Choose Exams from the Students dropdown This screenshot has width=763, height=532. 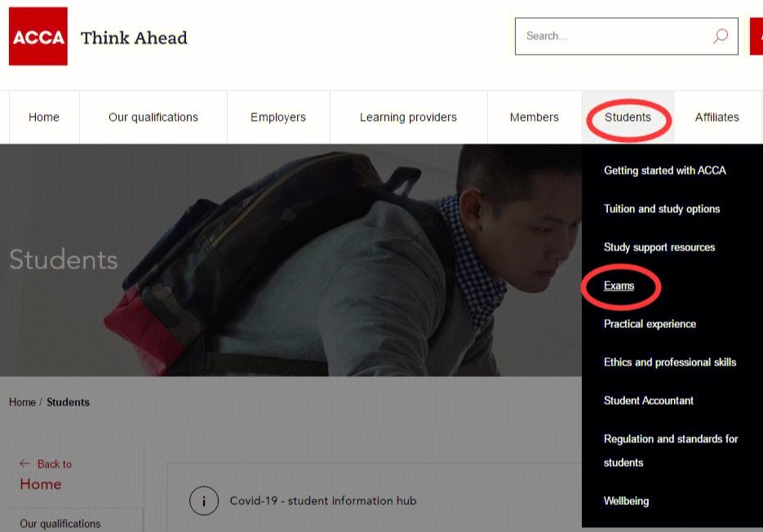point(619,286)
